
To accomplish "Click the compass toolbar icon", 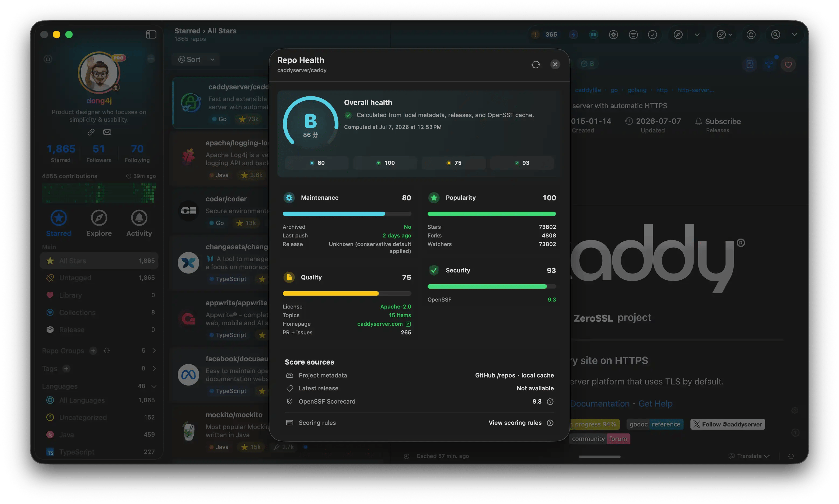I will 678,34.
